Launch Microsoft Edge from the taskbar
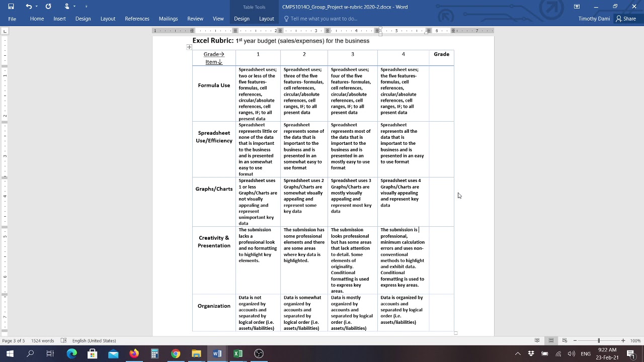The image size is (644, 362). coord(71,353)
